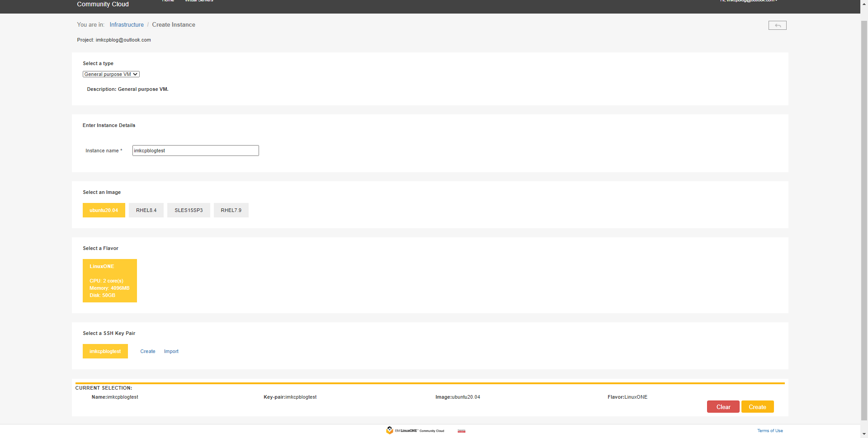
Task: Focus the Instance name input field
Action: tap(196, 151)
